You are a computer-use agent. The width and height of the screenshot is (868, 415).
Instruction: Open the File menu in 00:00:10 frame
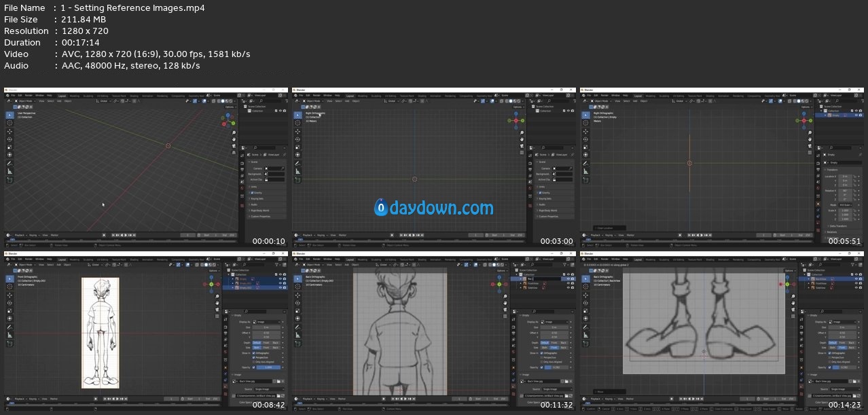pos(13,95)
